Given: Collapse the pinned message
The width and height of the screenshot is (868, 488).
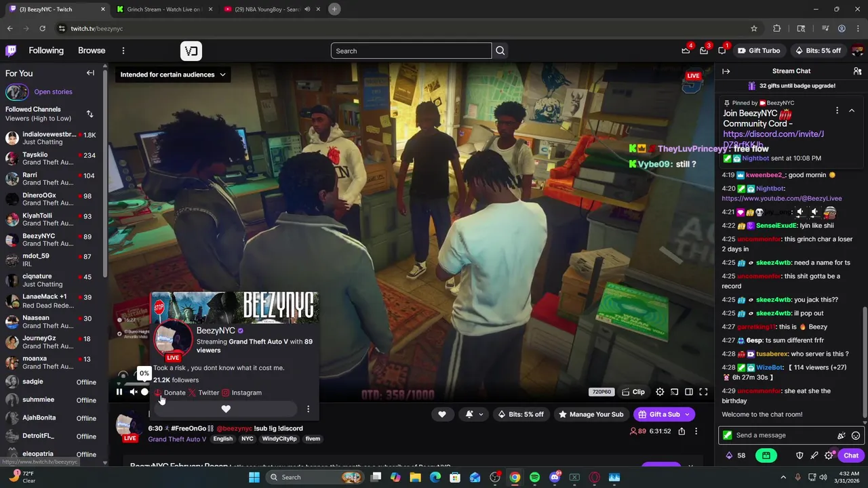Looking at the screenshot, I should 852,110.
